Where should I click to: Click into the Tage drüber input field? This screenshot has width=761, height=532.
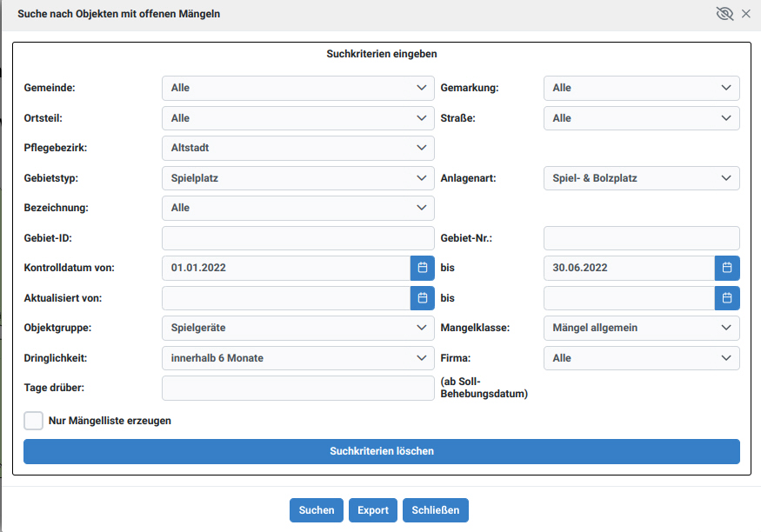point(297,388)
